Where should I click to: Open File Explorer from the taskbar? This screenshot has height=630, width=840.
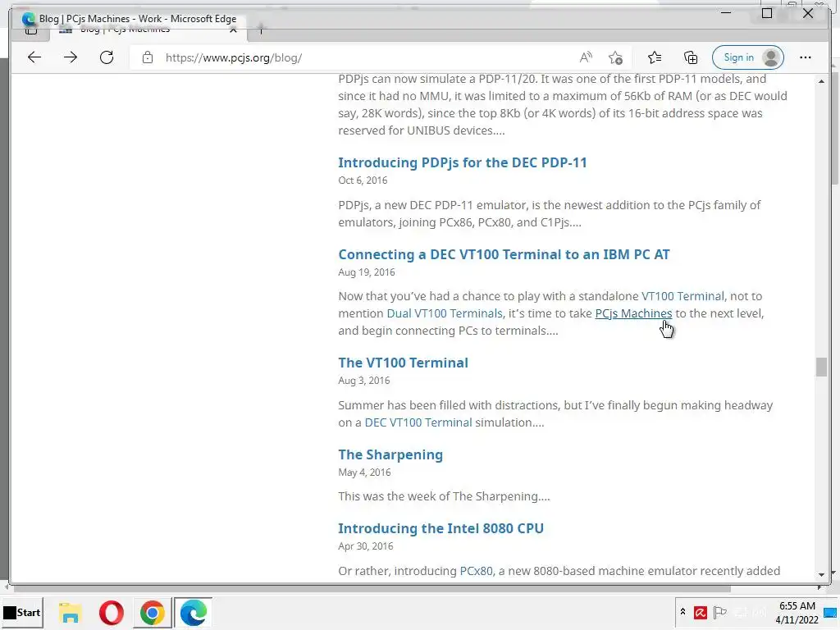(71, 612)
